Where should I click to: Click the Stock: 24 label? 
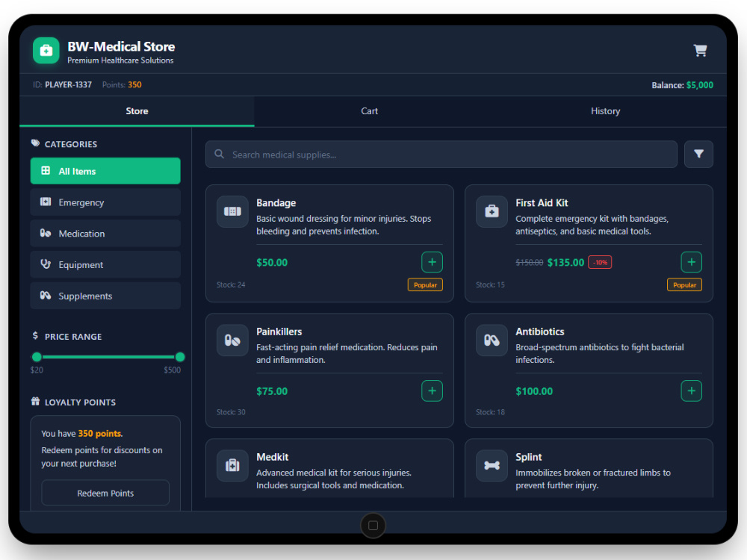point(231,284)
